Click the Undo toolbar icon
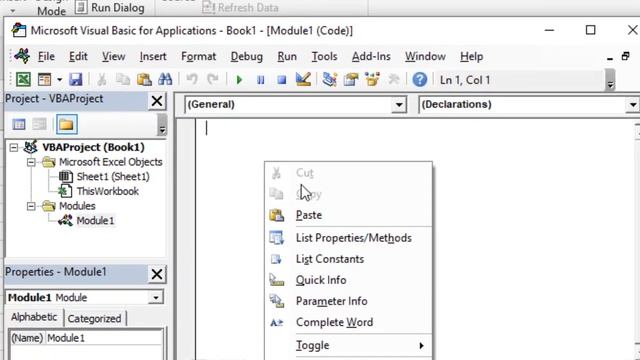640x360 pixels. [x=192, y=79]
